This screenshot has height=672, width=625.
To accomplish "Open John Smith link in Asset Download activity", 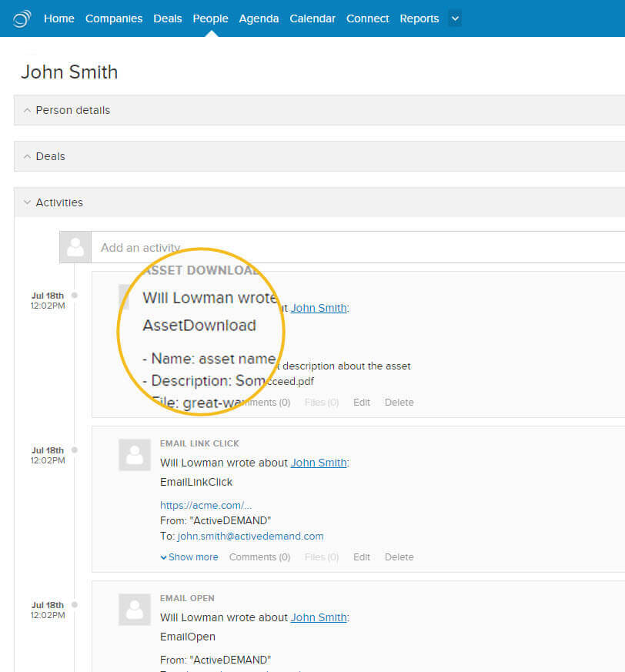I will pyautogui.click(x=319, y=308).
